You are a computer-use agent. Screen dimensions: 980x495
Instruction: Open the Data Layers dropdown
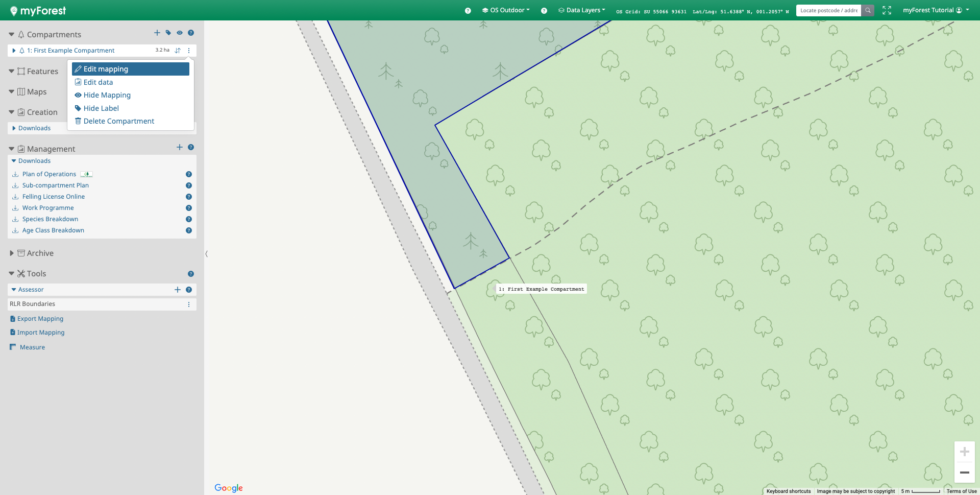pyautogui.click(x=582, y=10)
